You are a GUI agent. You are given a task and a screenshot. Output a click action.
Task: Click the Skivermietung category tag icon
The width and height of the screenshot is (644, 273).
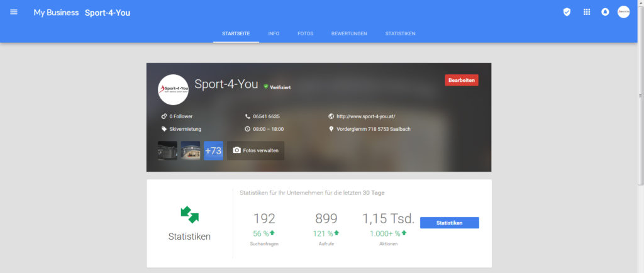164,129
